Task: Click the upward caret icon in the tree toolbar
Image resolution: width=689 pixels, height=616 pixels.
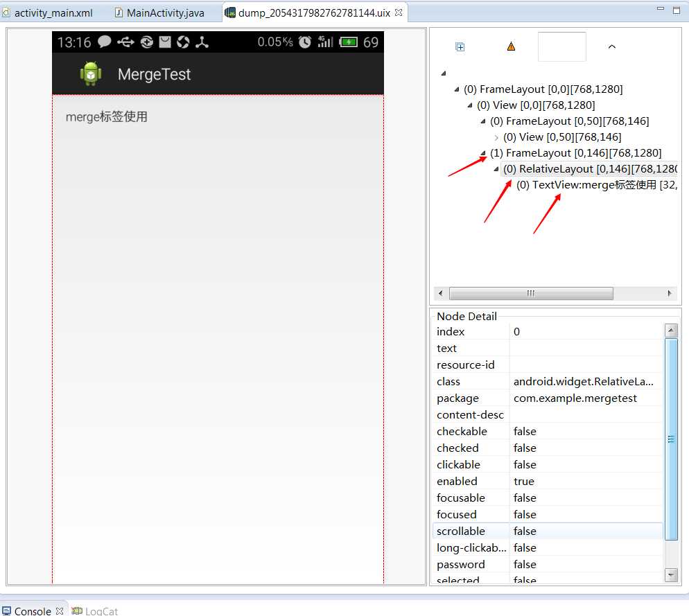Action: point(611,46)
